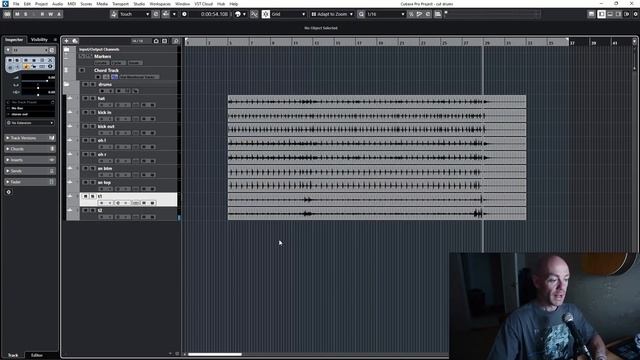The image size is (640, 360).
Task: Open the VST Cloud menu
Action: 203,4
